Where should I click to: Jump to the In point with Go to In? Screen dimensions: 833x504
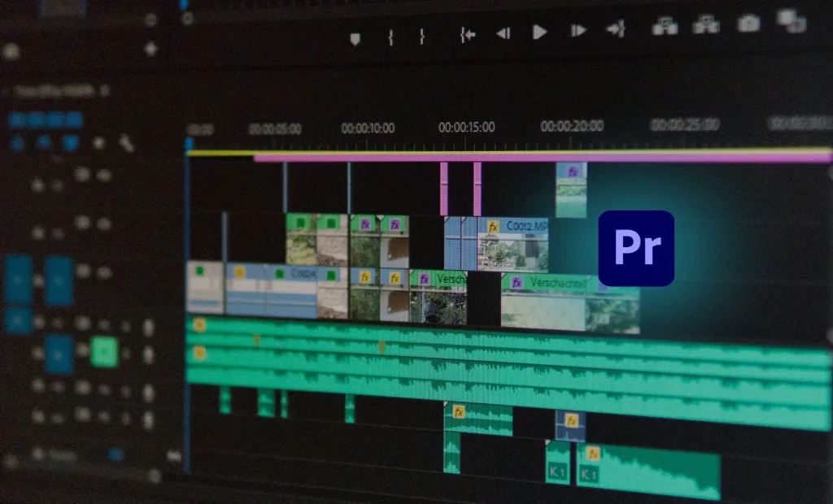click(468, 35)
